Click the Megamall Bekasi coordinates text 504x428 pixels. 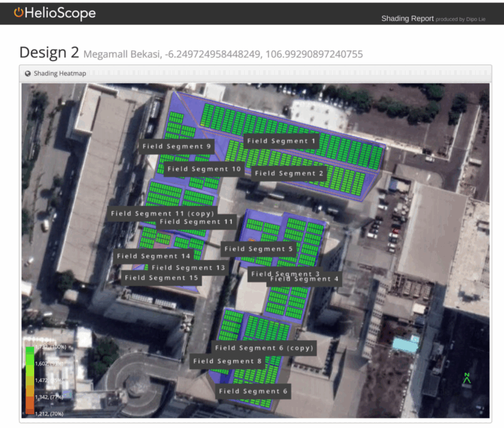click(x=223, y=54)
